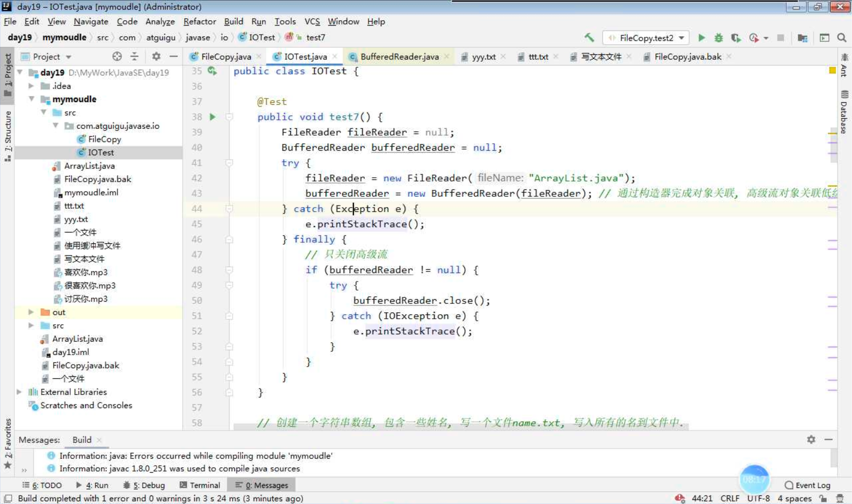Click the tool windows toggle in status bar corner
Viewport: 852px width, 504px height.
point(8,499)
